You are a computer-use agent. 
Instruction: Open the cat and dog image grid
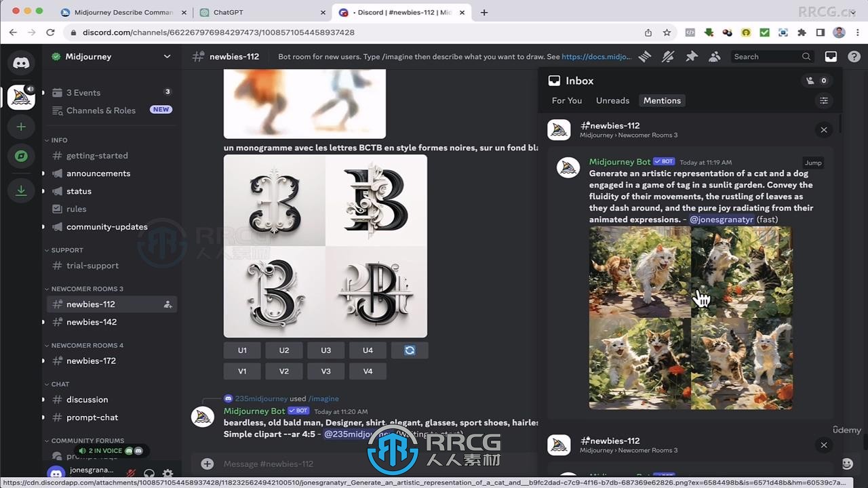[x=690, y=318]
